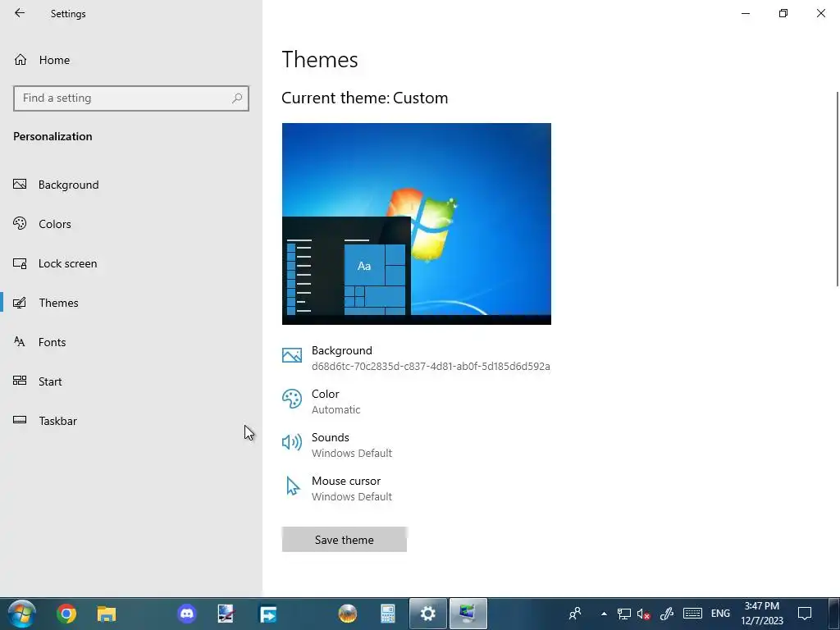Open the clock showing 3:47 PM

(762, 614)
